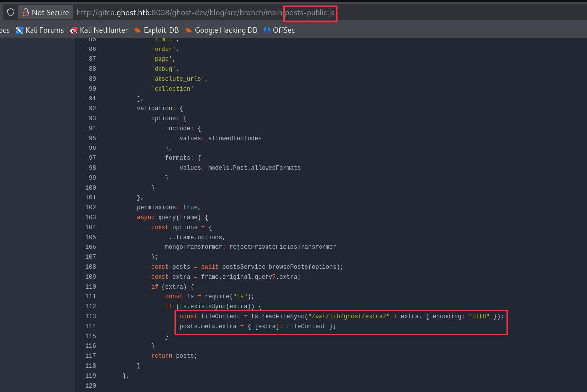Select line number 117
The width and height of the screenshot is (587, 392).
(x=91, y=356)
